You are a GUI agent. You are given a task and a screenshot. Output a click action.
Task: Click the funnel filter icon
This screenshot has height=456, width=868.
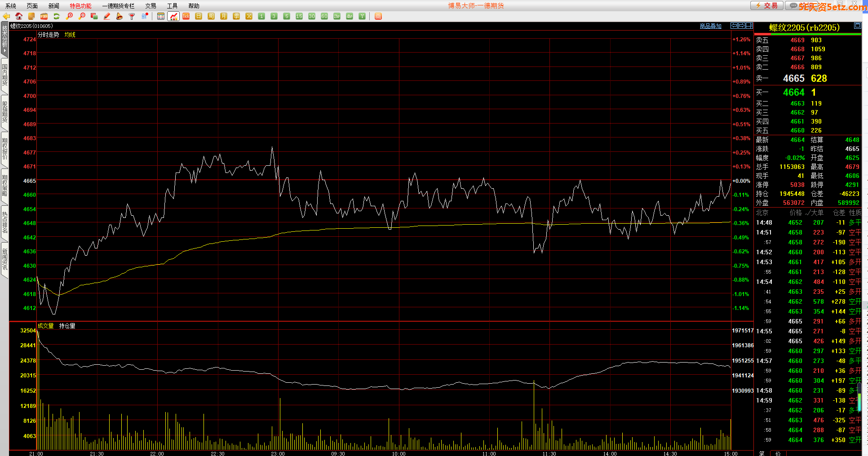click(132, 16)
